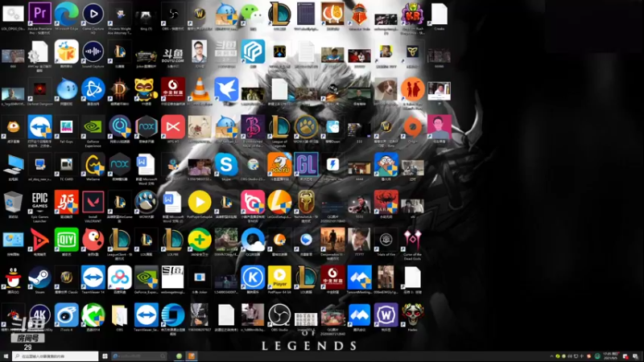
Task: Open the Recycle Bin
Action: click(13, 202)
